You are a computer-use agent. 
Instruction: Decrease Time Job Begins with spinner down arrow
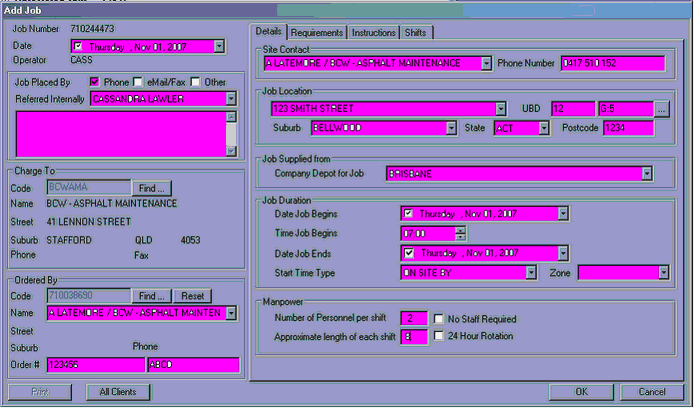pyautogui.click(x=460, y=237)
